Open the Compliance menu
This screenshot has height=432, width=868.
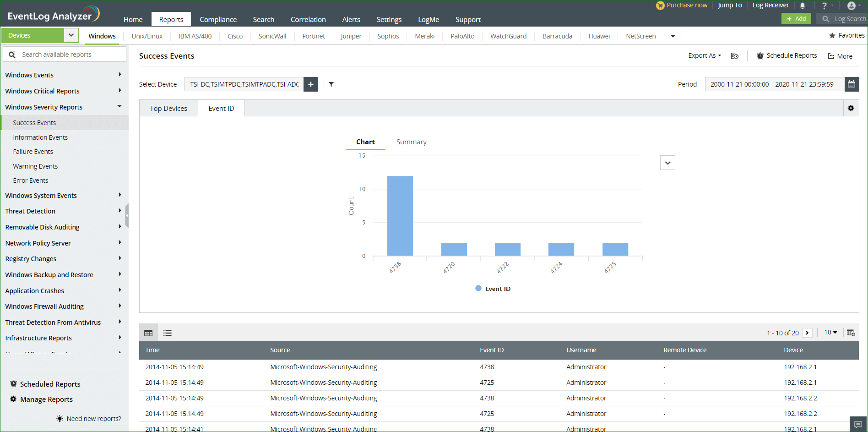[218, 19]
